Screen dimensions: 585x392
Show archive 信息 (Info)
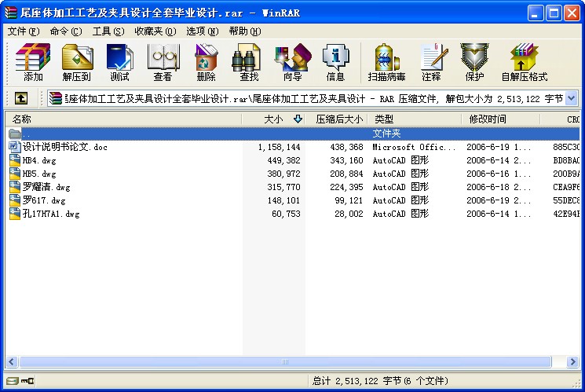[x=335, y=62]
